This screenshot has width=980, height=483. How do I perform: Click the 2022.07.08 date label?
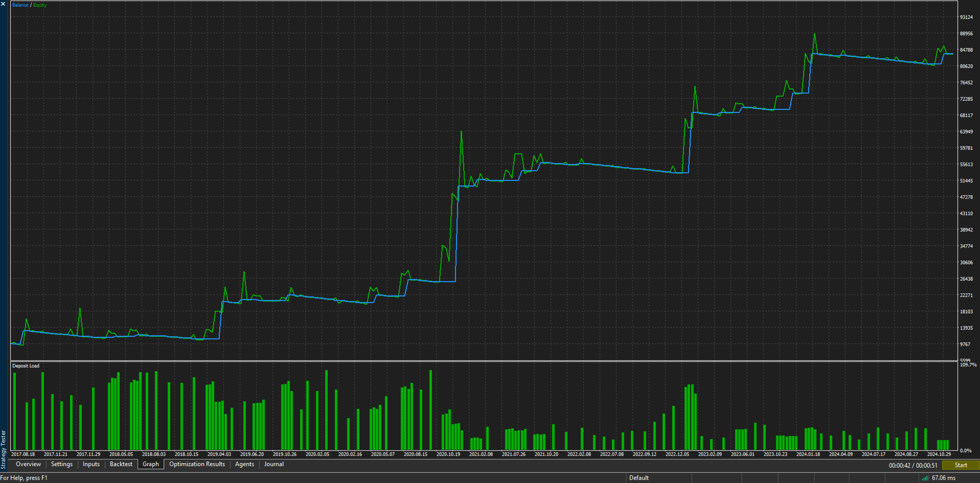(612, 454)
